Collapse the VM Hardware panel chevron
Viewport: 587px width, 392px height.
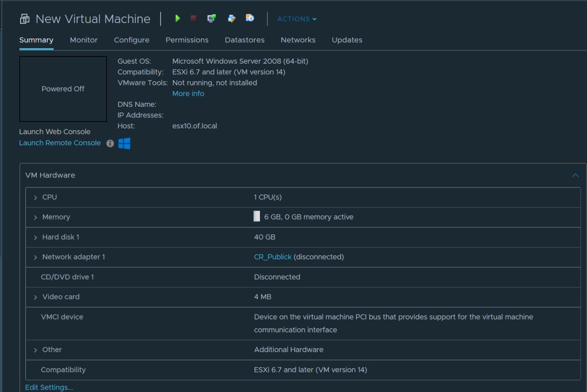click(575, 175)
